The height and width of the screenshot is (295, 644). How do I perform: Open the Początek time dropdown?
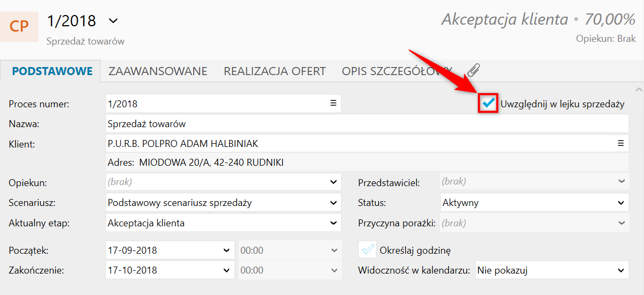[x=290, y=250]
